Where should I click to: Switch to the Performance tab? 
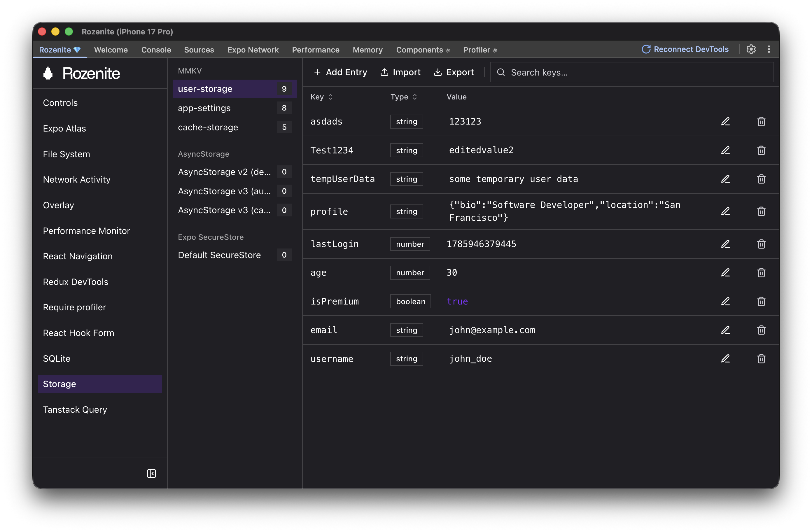point(316,50)
